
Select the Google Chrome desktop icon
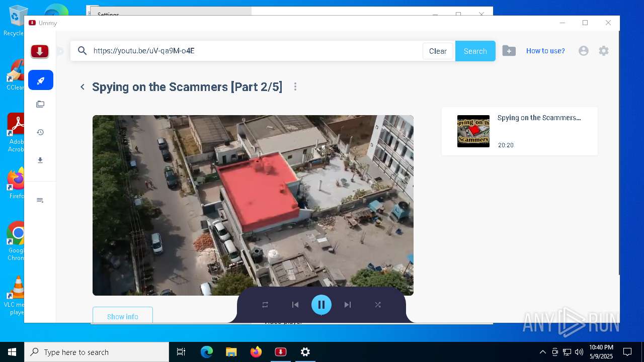pyautogui.click(x=15, y=241)
